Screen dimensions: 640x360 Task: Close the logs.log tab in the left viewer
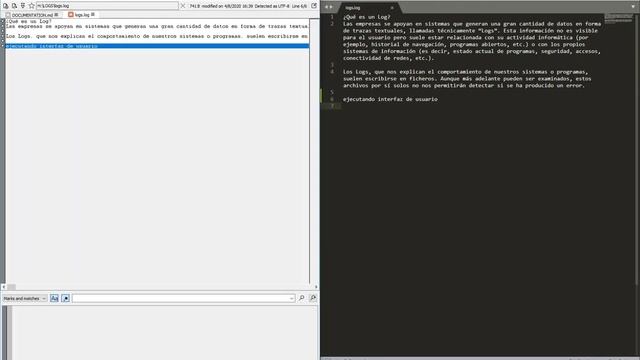coord(93,14)
